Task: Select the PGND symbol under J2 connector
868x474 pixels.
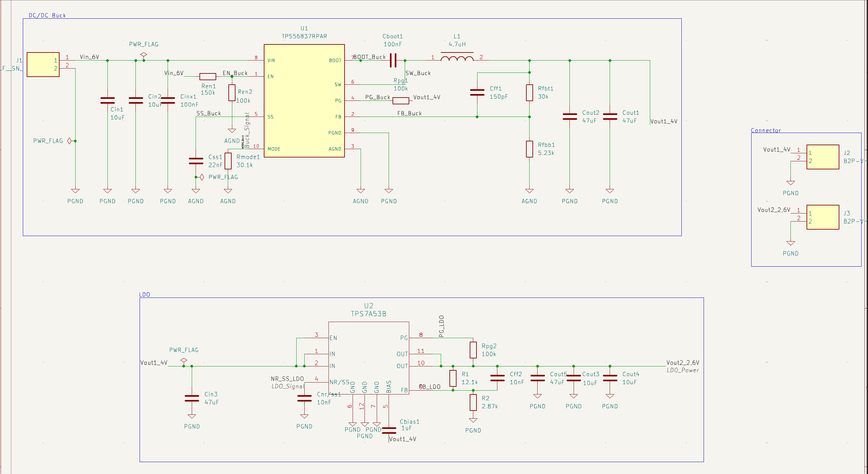Action: 790,183
